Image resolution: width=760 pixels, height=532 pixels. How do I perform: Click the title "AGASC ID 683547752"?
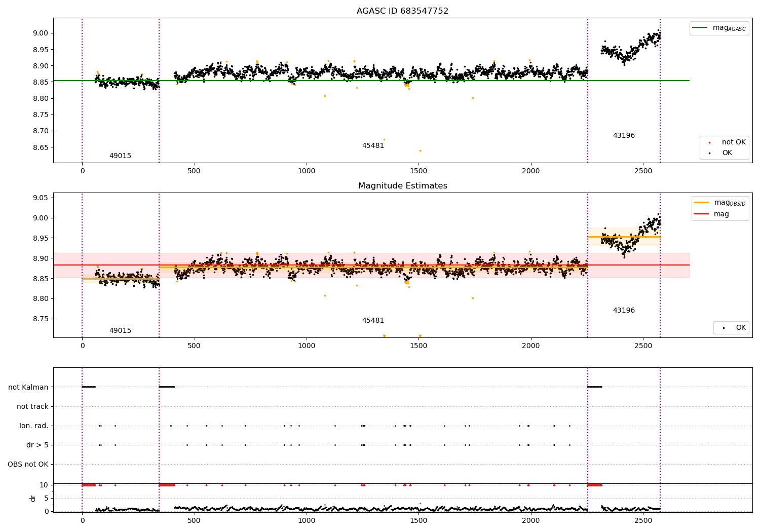[402, 11]
